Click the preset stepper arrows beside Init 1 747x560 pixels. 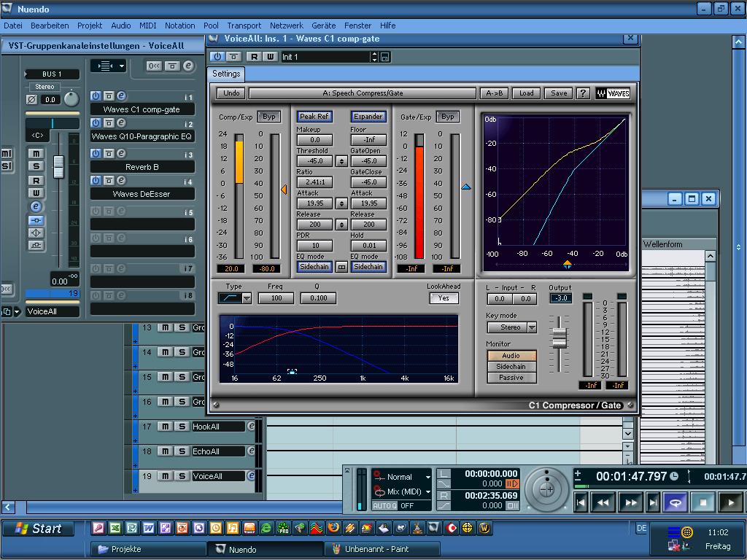[374, 57]
